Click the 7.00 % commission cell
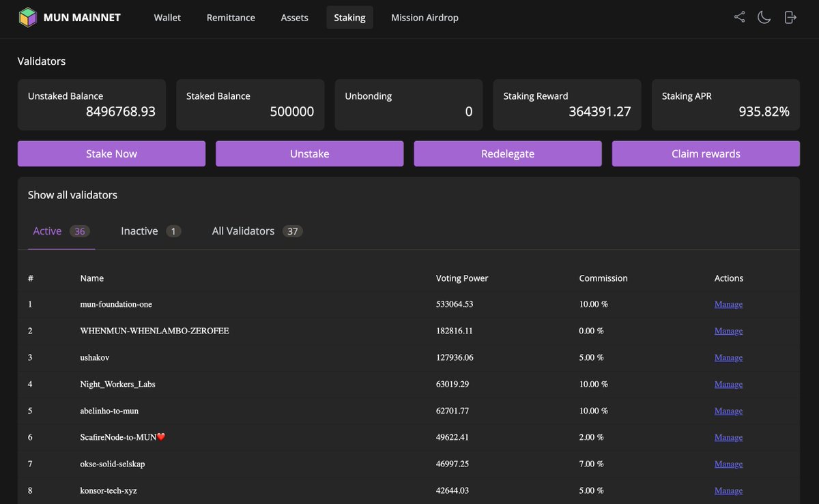Viewport: 819px width, 504px height. tap(591, 464)
